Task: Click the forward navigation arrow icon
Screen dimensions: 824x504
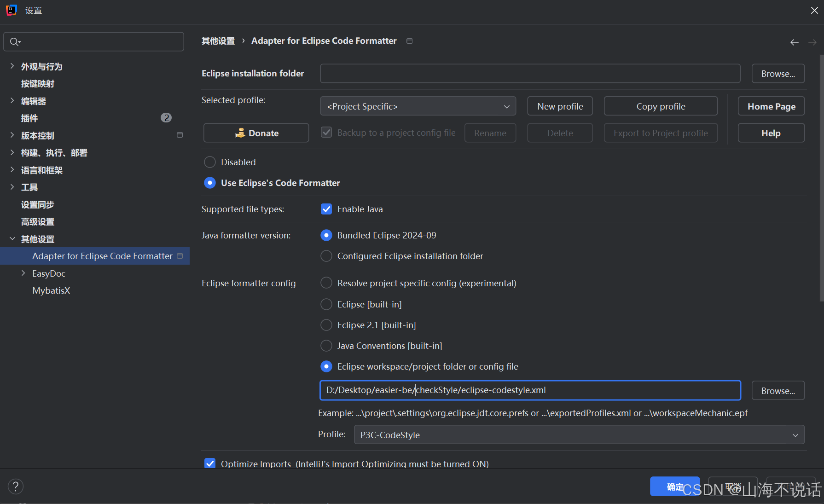Action: 812,42
